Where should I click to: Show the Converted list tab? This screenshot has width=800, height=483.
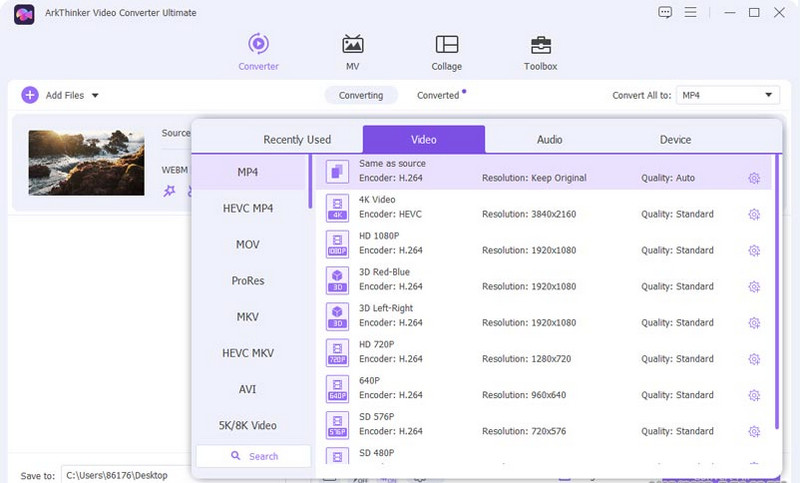(x=438, y=95)
